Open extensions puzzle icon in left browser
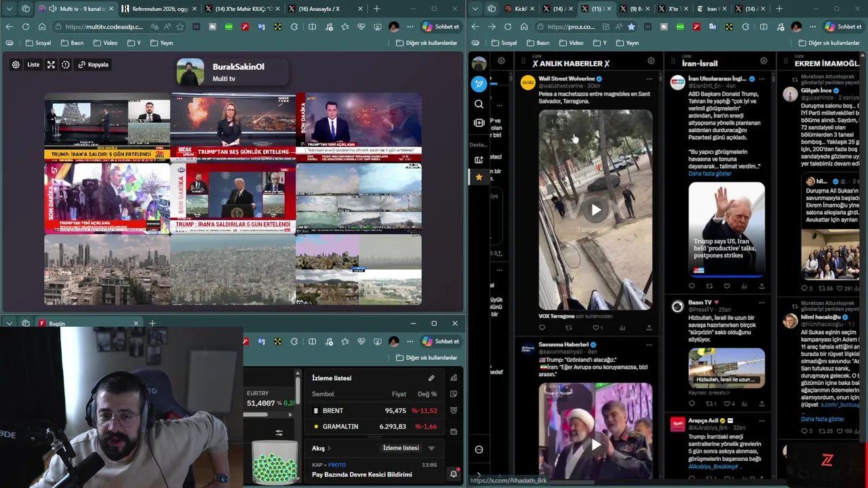The image size is (868, 488). 294,26
